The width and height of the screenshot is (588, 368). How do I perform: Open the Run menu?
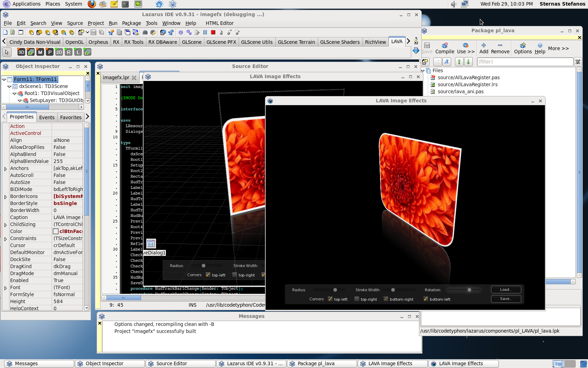(x=113, y=23)
